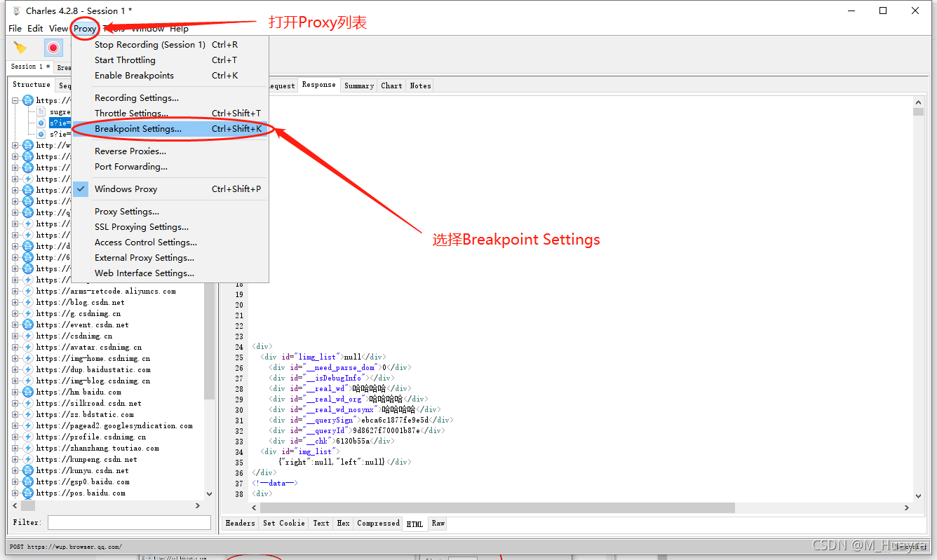Collapse the expanded top host node
The height and width of the screenshot is (560, 937).
pos(15,100)
